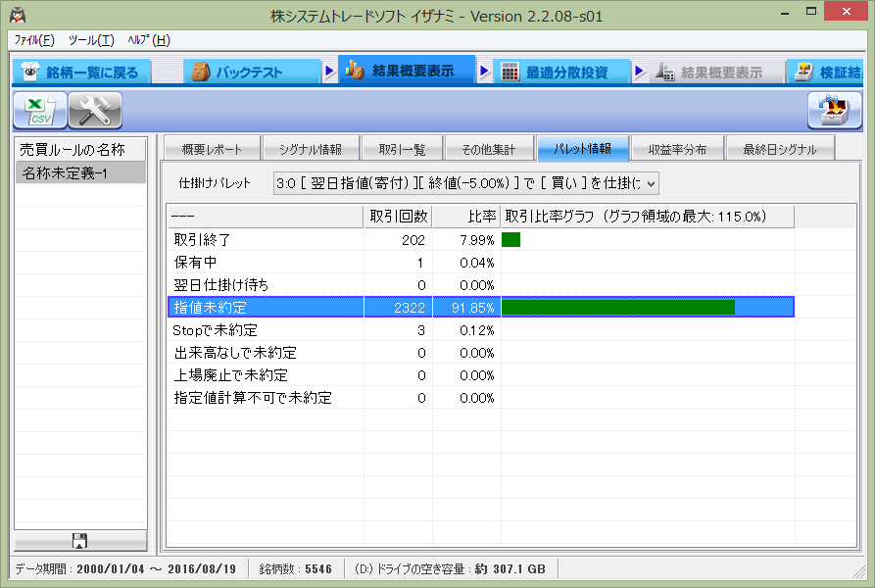Viewport: 875px width, 588px height.
Task: Select the 取引終了 row
Action: pyautogui.click(x=481, y=240)
